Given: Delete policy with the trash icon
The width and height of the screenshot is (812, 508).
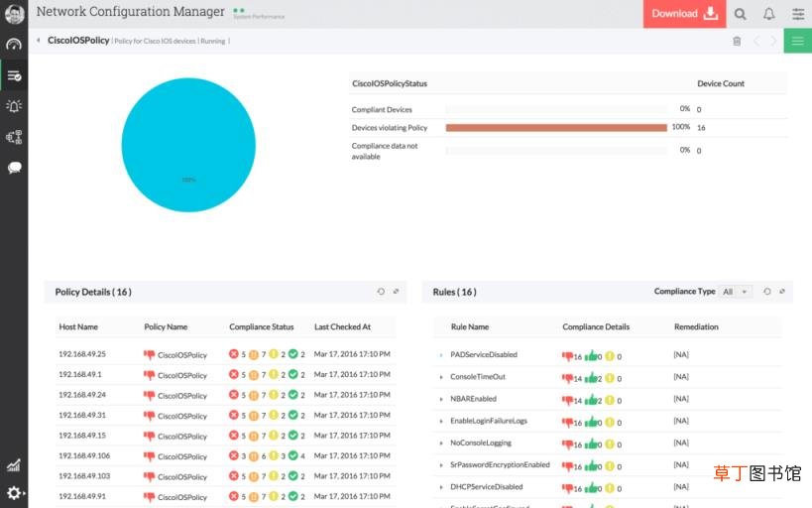Looking at the screenshot, I should pyautogui.click(x=737, y=41).
